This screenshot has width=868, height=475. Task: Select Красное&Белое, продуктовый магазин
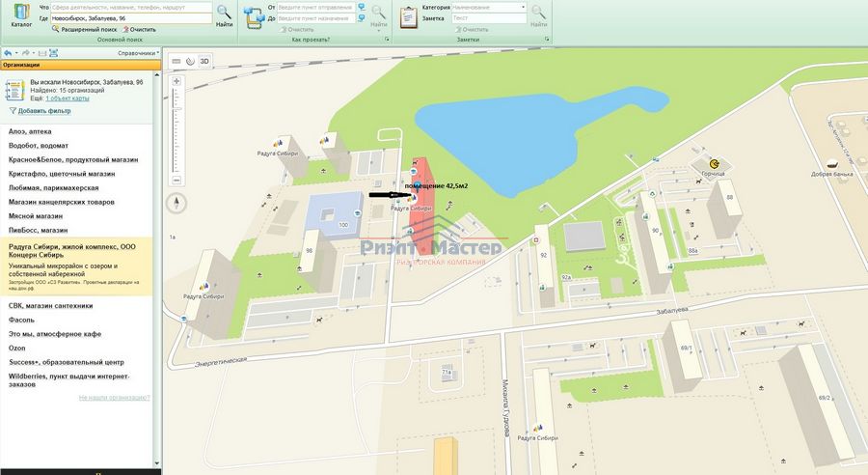point(73,159)
